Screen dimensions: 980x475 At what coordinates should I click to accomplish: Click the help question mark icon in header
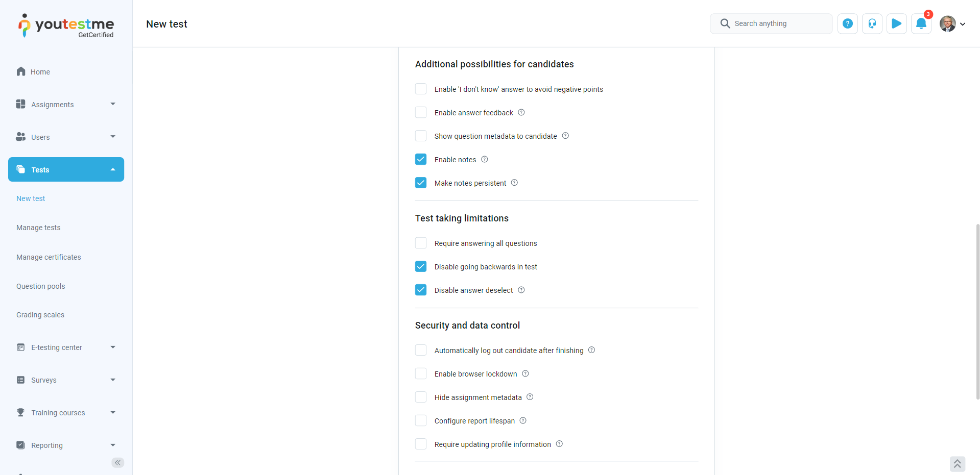(847, 23)
